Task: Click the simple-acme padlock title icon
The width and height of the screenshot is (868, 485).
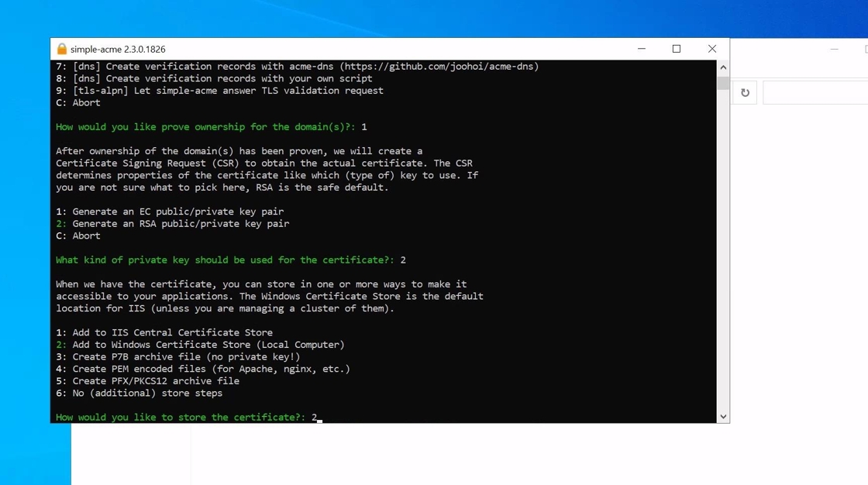Action: point(61,50)
